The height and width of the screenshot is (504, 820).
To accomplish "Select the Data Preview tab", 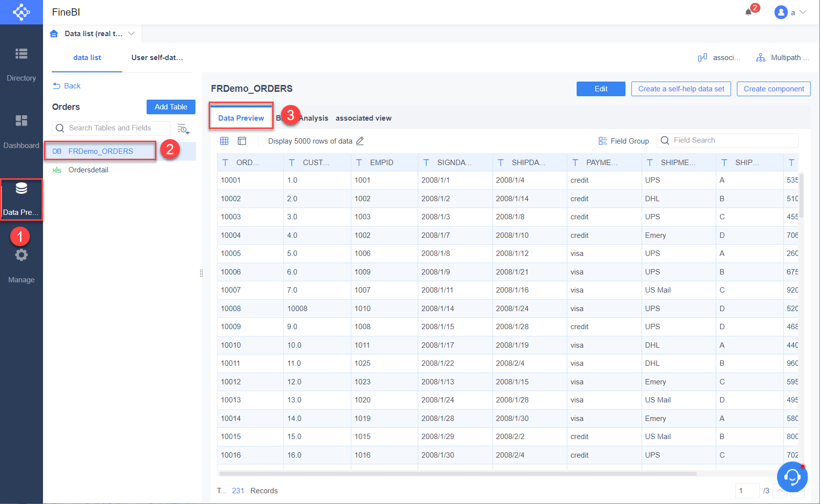I will 241,118.
